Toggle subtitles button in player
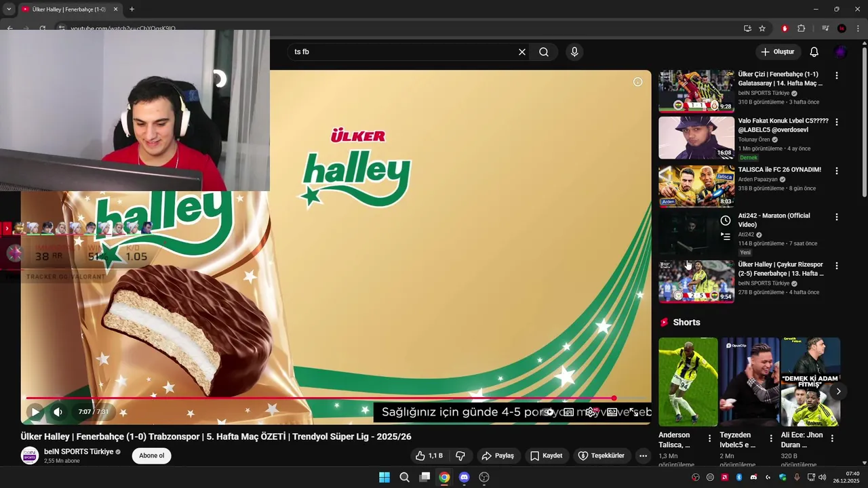Viewport: 868px width, 488px height. pos(569,412)
